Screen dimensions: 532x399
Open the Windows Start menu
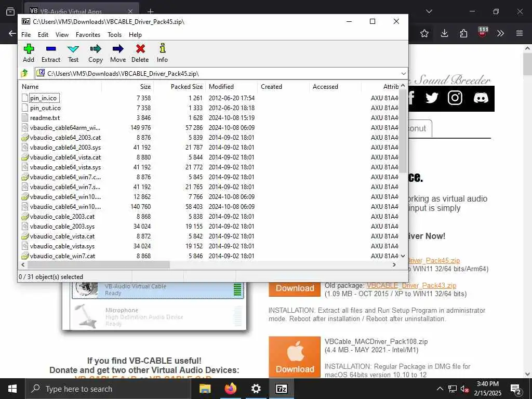pyautogui.click(x=12, y=389)
